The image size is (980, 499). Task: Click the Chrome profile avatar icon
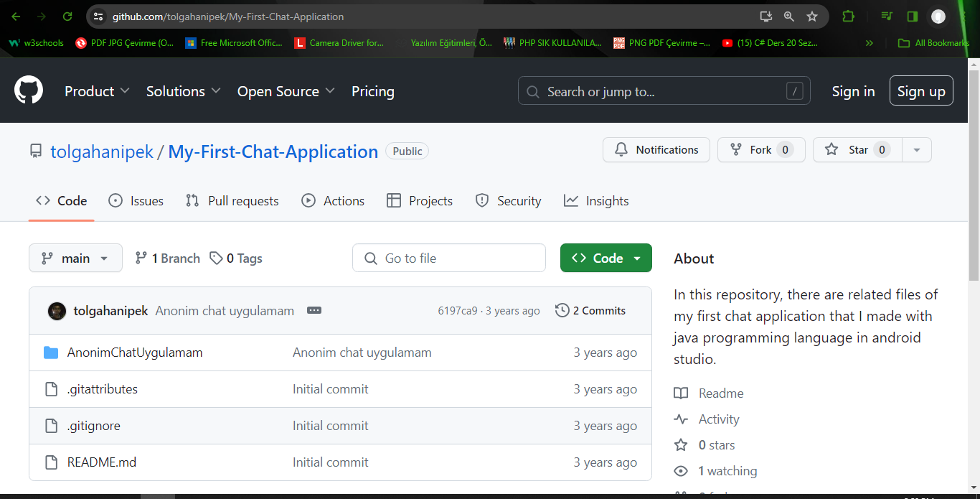pos(938,17)
